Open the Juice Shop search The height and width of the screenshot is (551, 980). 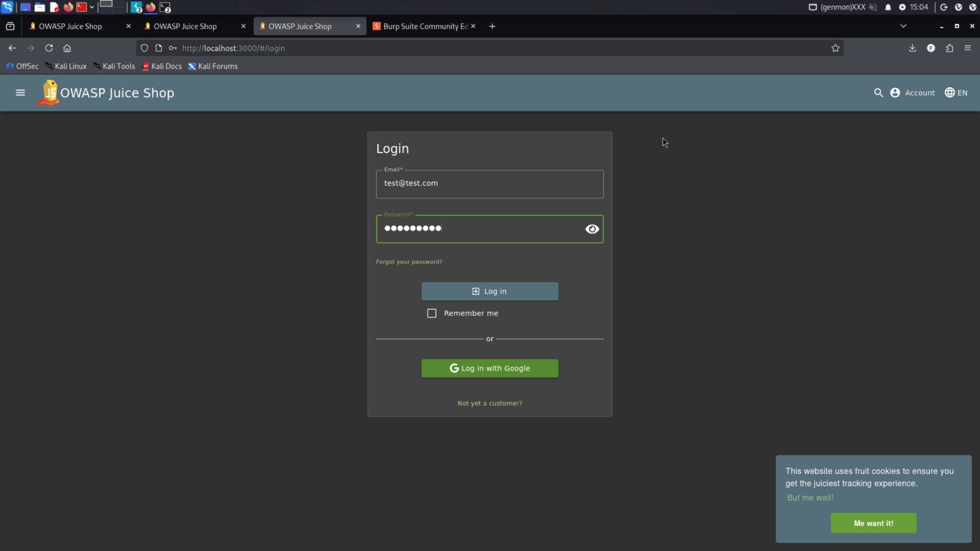pyautogui.click(x=878, y=93)
